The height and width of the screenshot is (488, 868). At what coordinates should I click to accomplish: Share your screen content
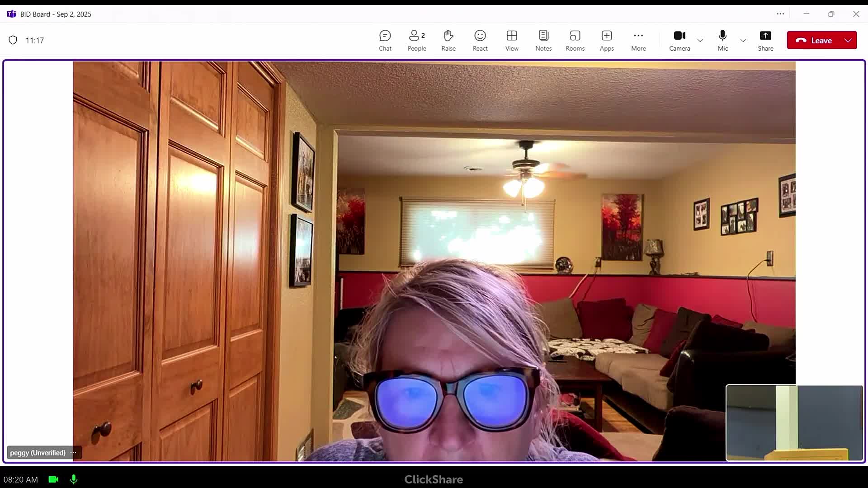click(765, 40)
